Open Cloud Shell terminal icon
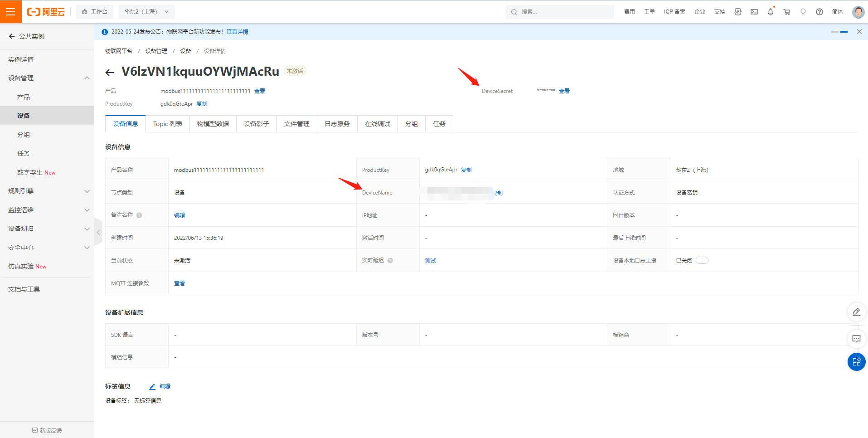 point(754,12)
